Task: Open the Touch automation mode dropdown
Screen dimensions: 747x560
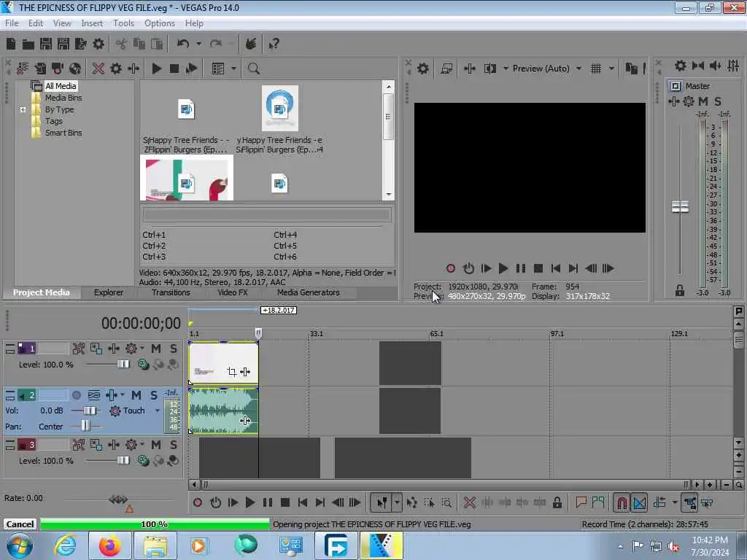Action: [158, 411]
